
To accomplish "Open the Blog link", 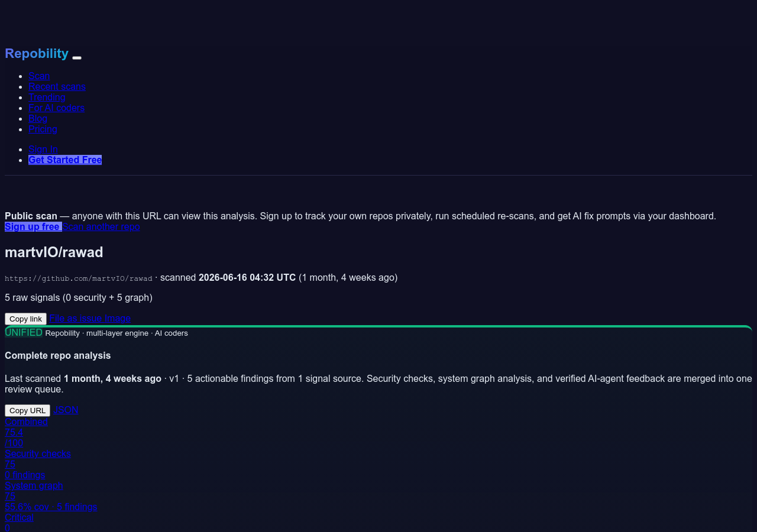I will pyautogui.click(x=38, y=118).
